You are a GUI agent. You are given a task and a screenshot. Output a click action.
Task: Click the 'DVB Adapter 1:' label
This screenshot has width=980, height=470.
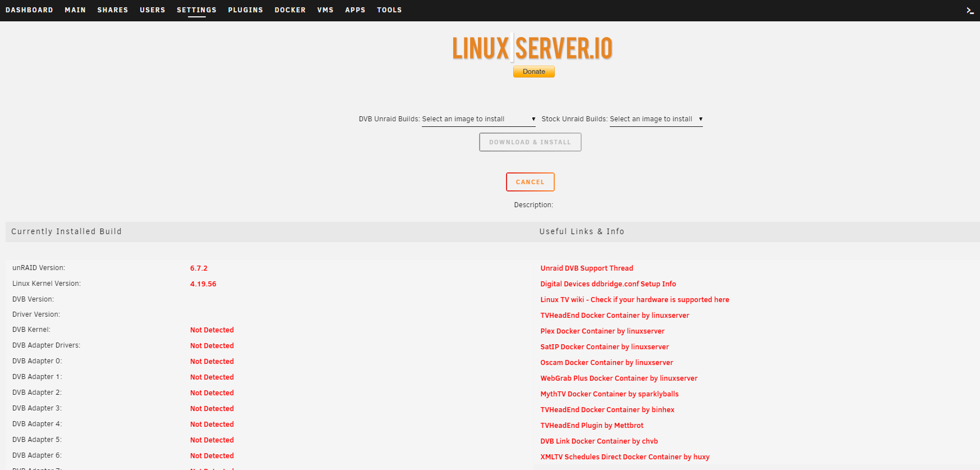pyautogui.click(x=37, y=377)
